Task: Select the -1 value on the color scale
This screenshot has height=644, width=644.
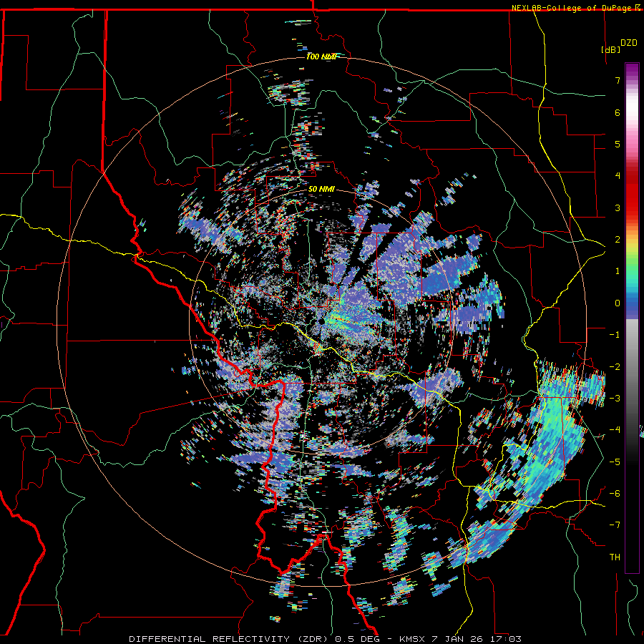Action: [x=615, y=335]
